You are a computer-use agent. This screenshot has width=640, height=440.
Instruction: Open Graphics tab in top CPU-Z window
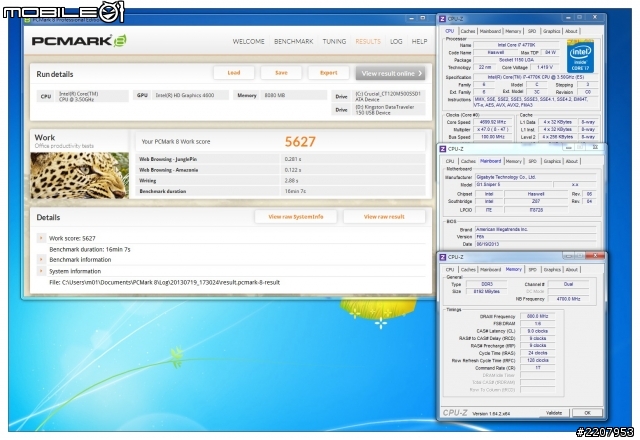point(551,31)
